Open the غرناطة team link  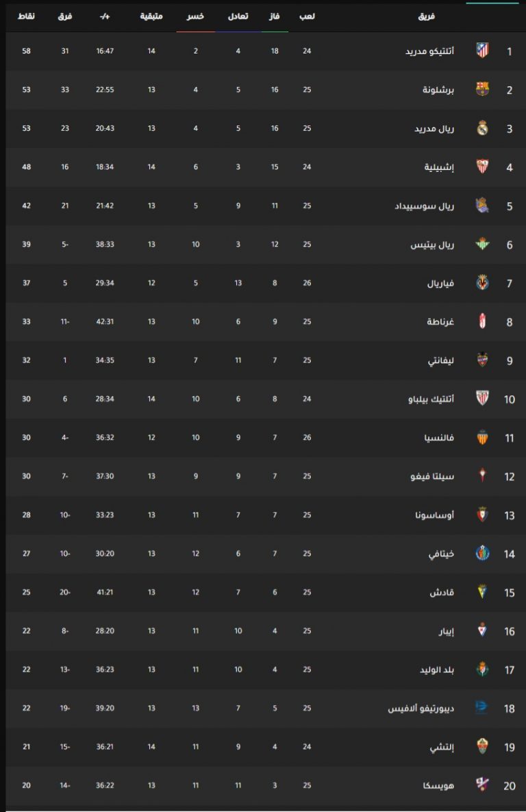pos(440,321)
